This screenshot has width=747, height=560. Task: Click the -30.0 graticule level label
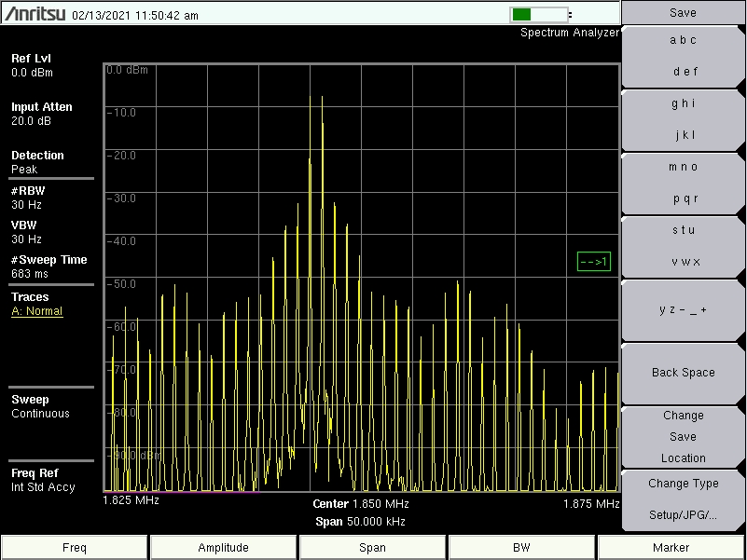121,198
